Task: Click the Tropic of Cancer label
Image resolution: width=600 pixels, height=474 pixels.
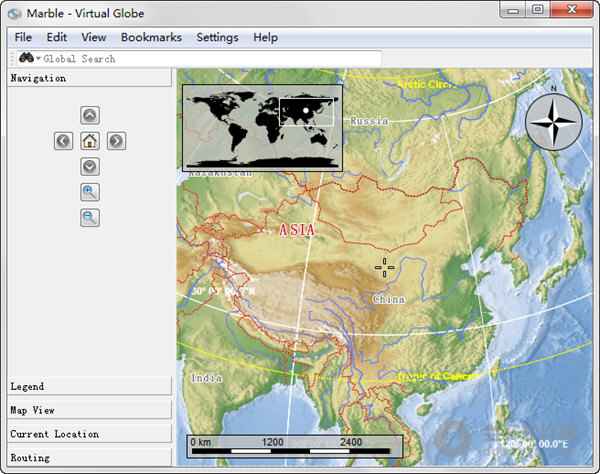Action: coord(437,377)
